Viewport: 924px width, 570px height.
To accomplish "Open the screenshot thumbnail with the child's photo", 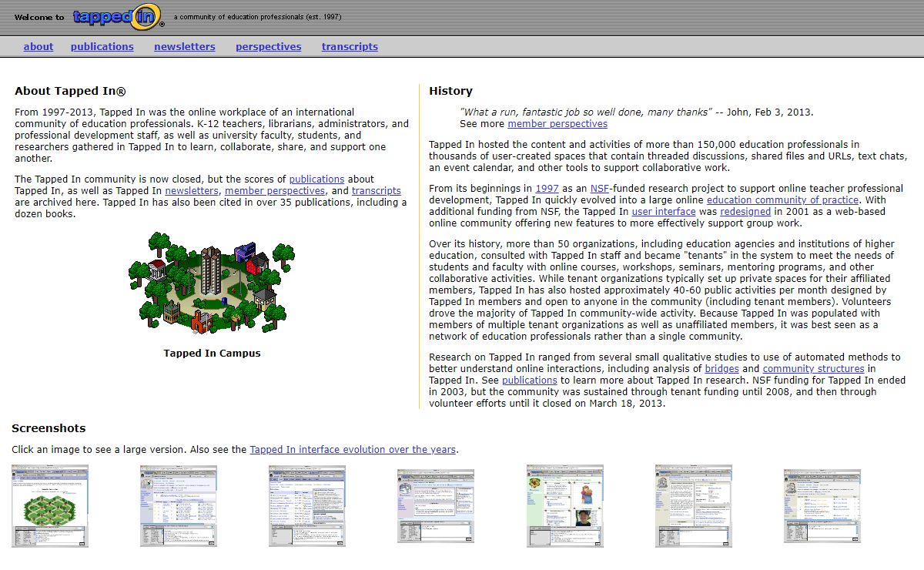I will click(x=565, y=506).
